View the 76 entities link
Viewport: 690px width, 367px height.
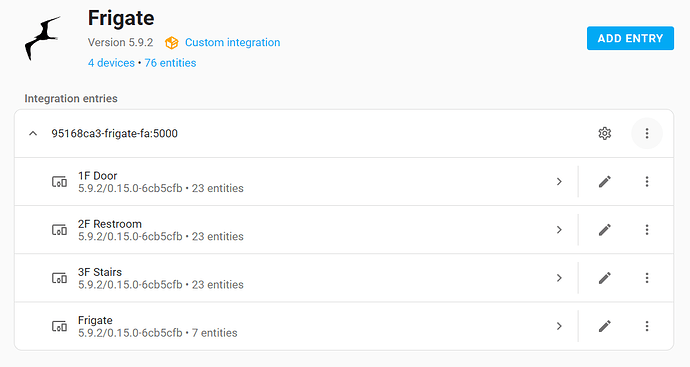pos(170,63)
